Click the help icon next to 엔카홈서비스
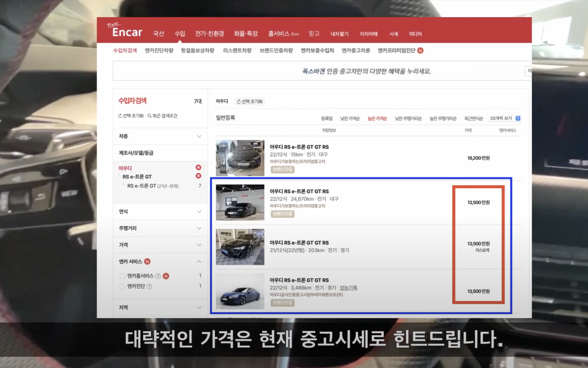588x368 pixels. tap(158, 276)
